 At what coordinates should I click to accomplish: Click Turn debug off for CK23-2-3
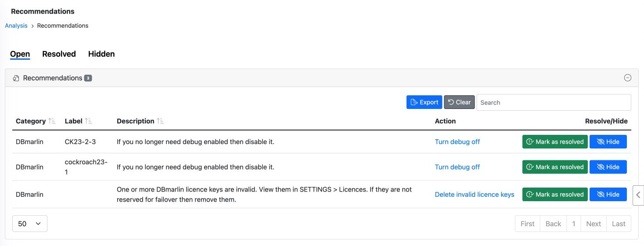(457, 142)
